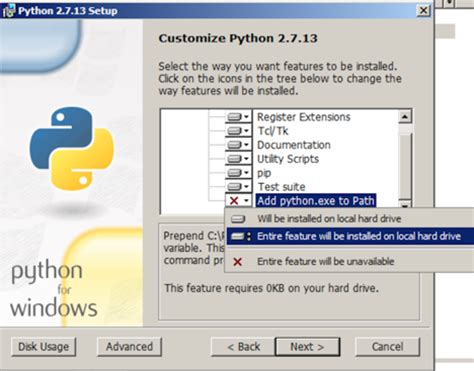Click installer icon in title bar

click(x=8, y=11)
